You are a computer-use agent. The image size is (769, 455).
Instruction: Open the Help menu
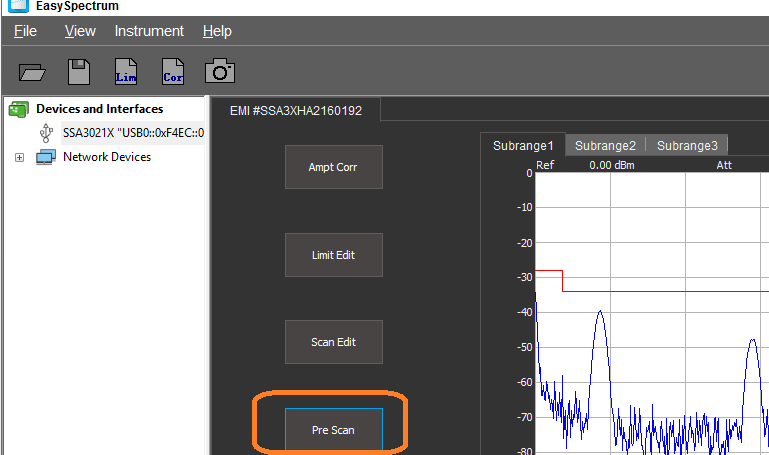[x=217, y=31]
